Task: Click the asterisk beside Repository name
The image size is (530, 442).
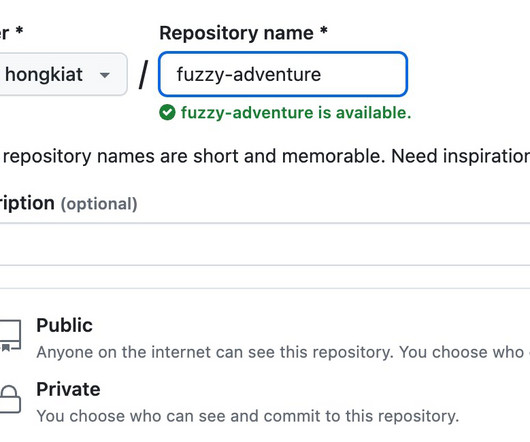Action: tap(323, 30)
